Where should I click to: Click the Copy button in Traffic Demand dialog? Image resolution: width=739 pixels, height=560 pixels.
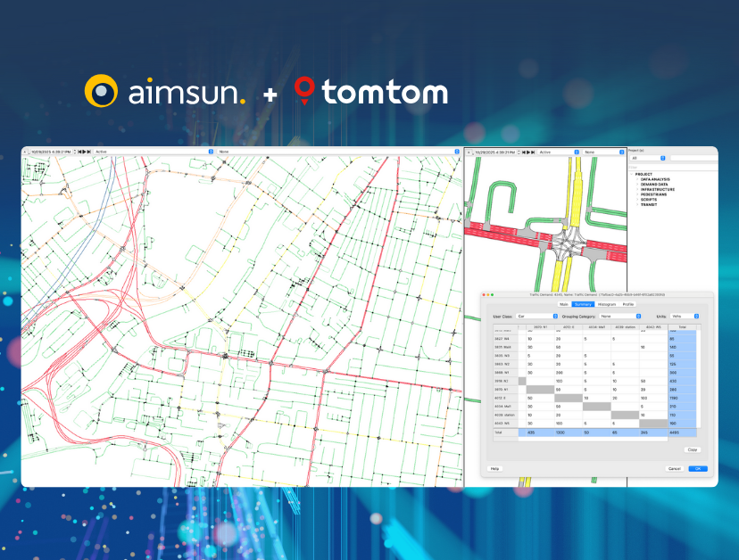coord(692,449)
